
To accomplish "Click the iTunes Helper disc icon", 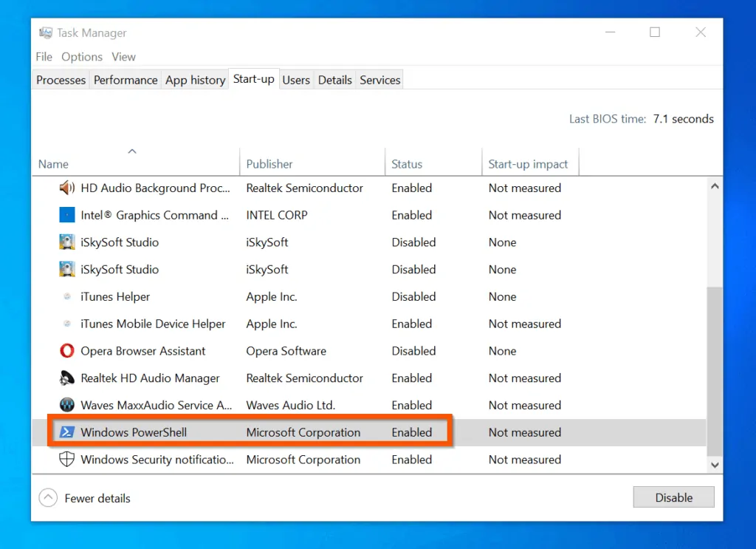I will [x=67, y=296].
